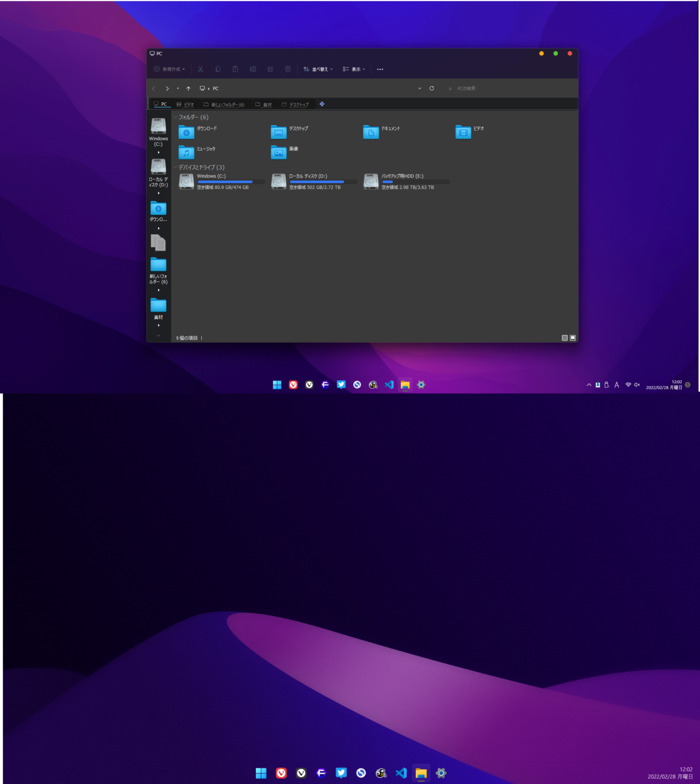Switch to details view in status bar
Viewport: 700px width, 784px height.
coord(565,338)
